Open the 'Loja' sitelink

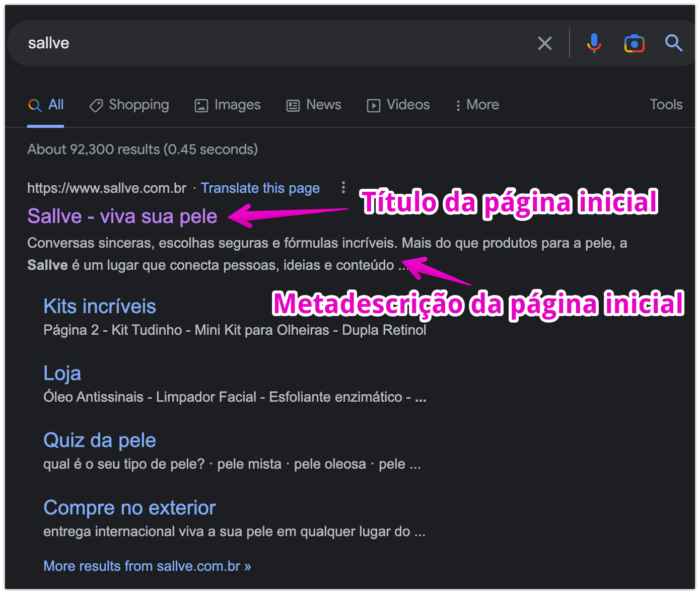[x=62, y=373]
